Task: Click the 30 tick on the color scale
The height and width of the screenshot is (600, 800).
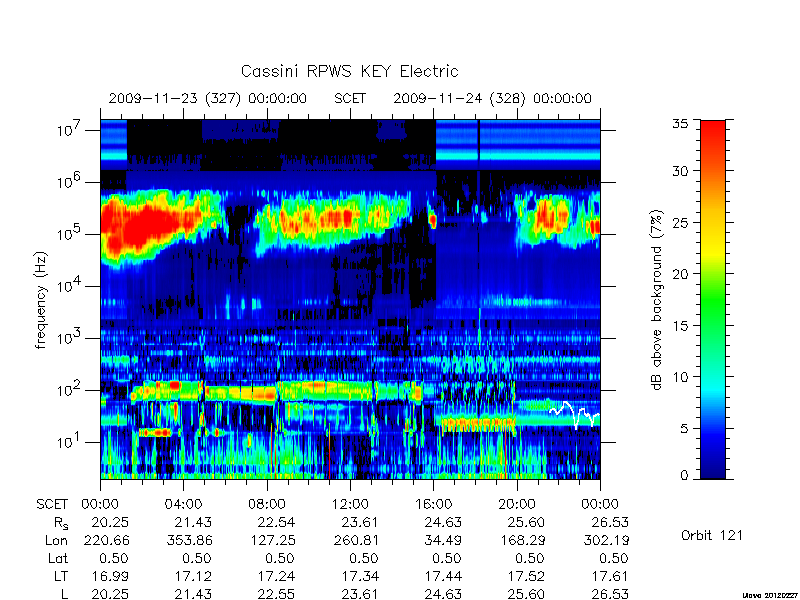Action: coord(681,171)
